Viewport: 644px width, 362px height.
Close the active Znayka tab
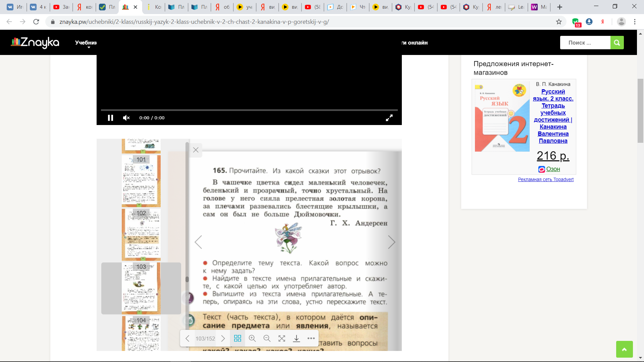coord(136,7)
